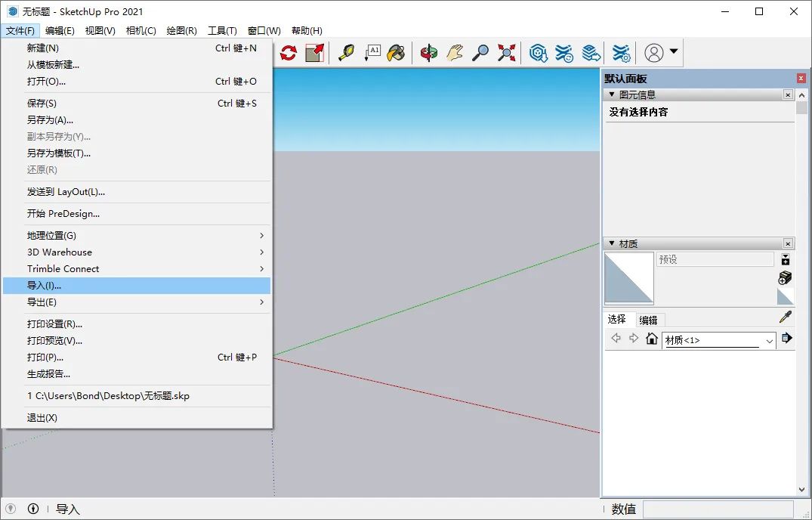Image resolution: width=812 pixels, height=520 pixels.
Task: Choose 保存(S) menu item
Action: [137, 103]
